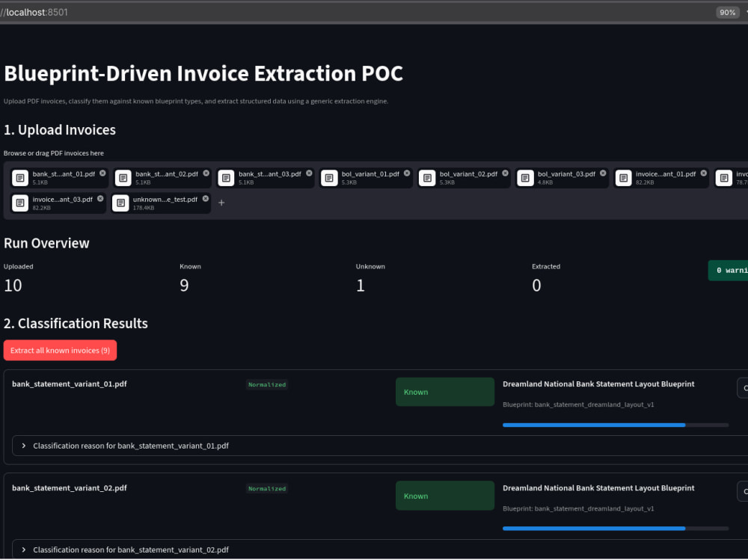
Task: Click Extract all known invoices (9) button
Action: (x=60, y=350)
